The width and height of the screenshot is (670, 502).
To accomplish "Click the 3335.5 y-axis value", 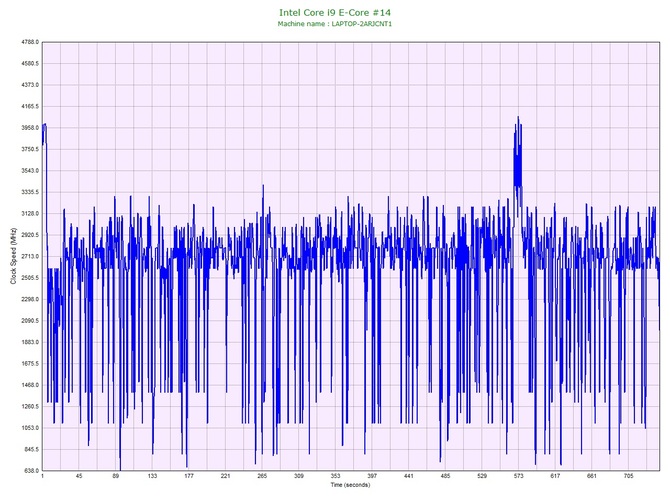I will tap(30, 192).
